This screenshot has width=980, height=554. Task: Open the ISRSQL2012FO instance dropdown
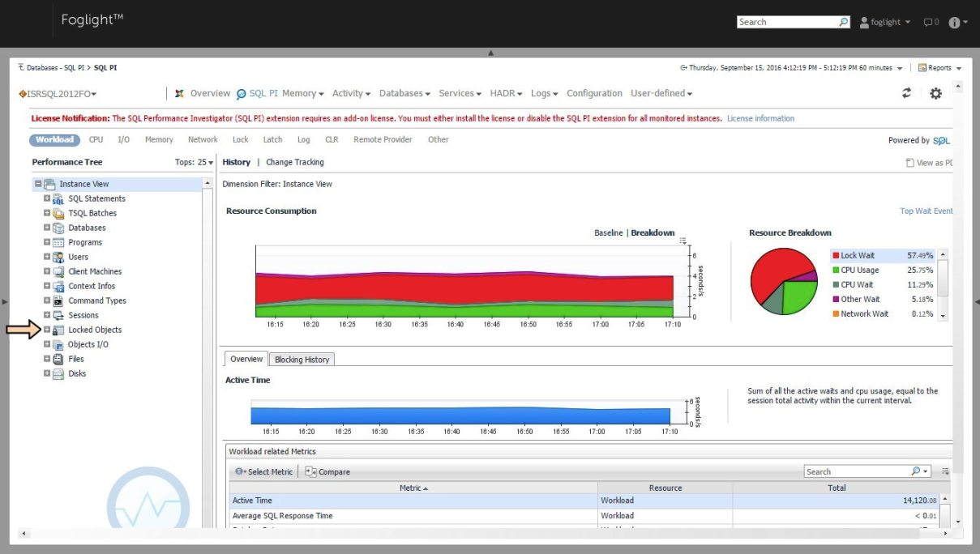coord(58,94)
